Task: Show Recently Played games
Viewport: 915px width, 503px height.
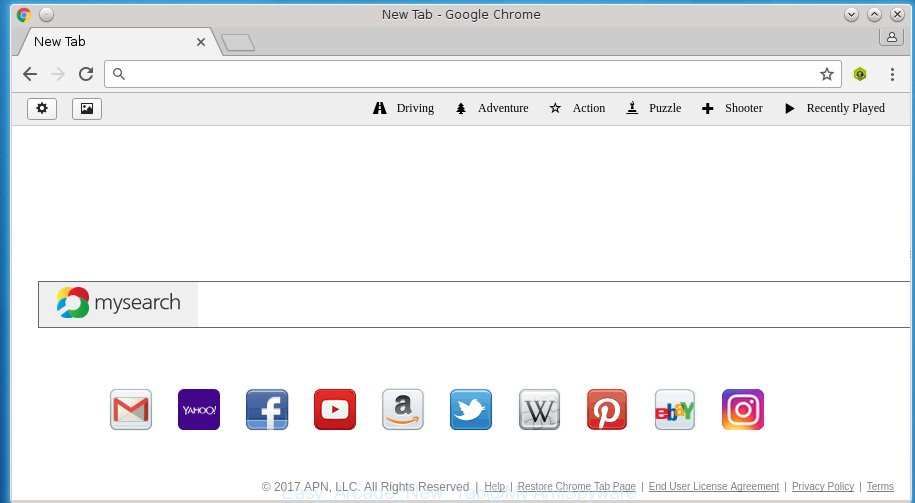Action: point(835,109)
